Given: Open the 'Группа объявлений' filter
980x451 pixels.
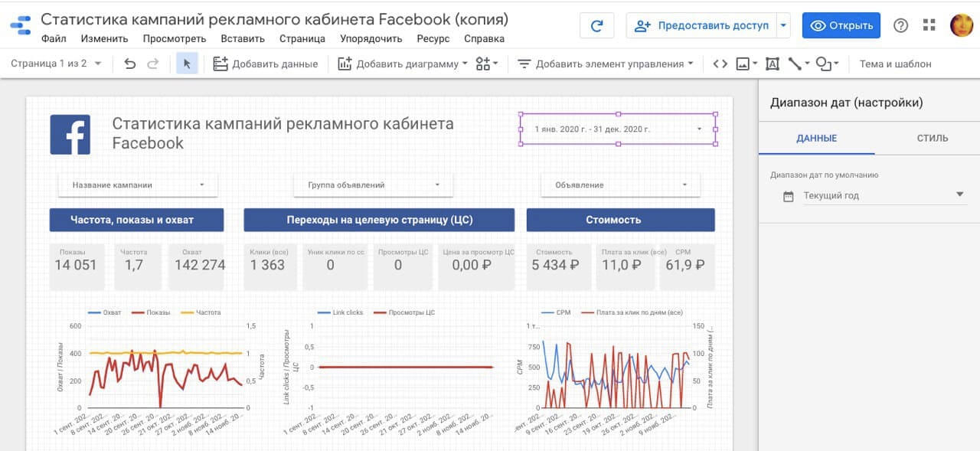Looking at the screenshot, I should click(x=374, y=185).
